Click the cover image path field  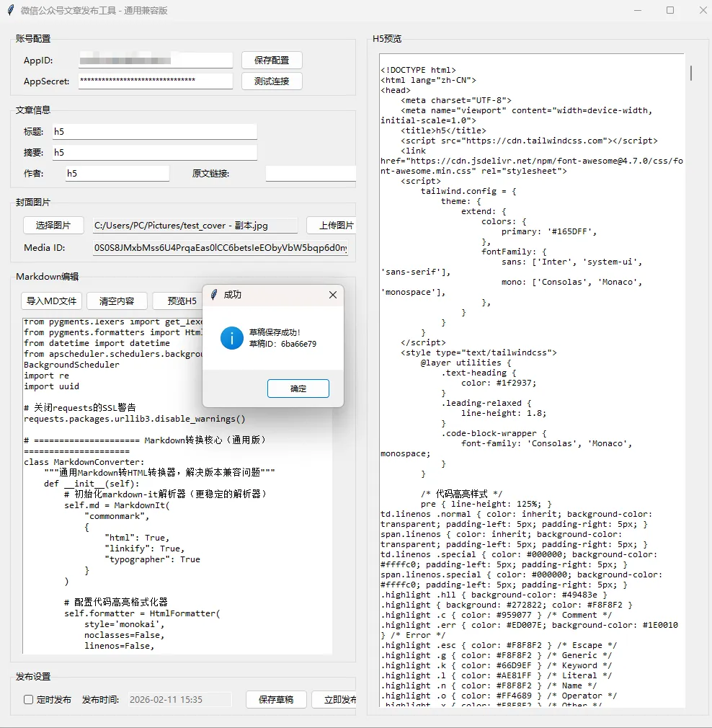pyautogui.click(x=195, y=225)
